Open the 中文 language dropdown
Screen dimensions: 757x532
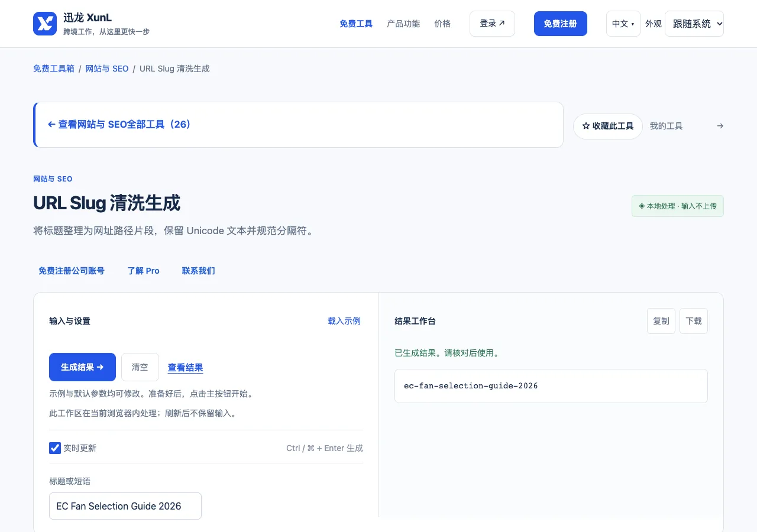[623, 24]
